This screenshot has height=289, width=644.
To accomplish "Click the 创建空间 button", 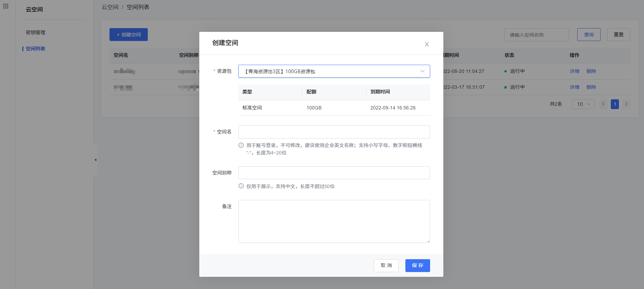I will tap(128, 35).
